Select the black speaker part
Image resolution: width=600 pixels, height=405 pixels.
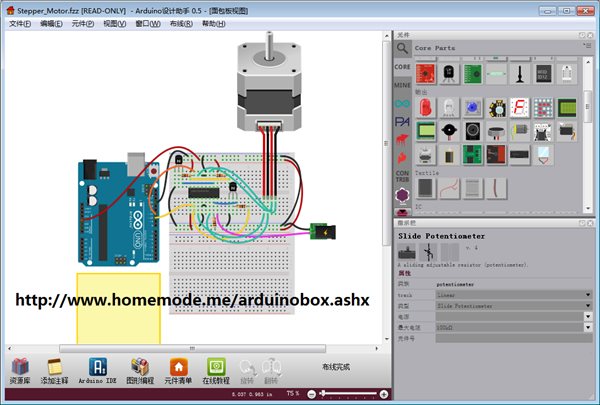(473, 131)
